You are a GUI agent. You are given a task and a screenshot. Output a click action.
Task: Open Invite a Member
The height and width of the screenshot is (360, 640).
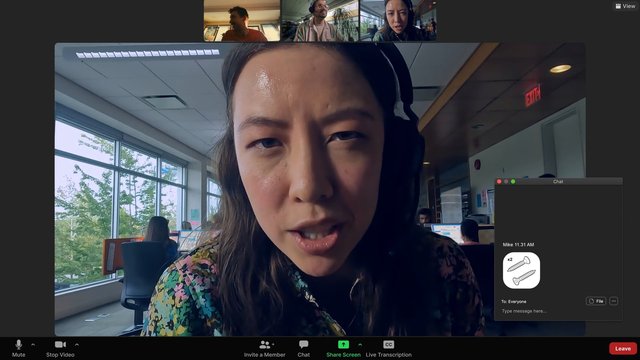[x=264, y=348]
